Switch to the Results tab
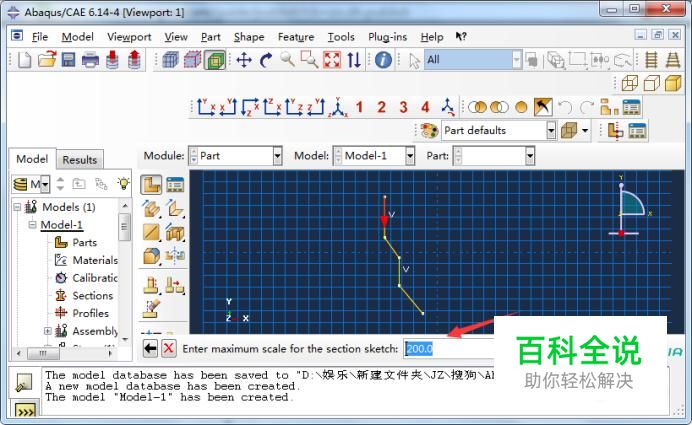This screenshot has height=425, width=692. [x=79, y=160]
